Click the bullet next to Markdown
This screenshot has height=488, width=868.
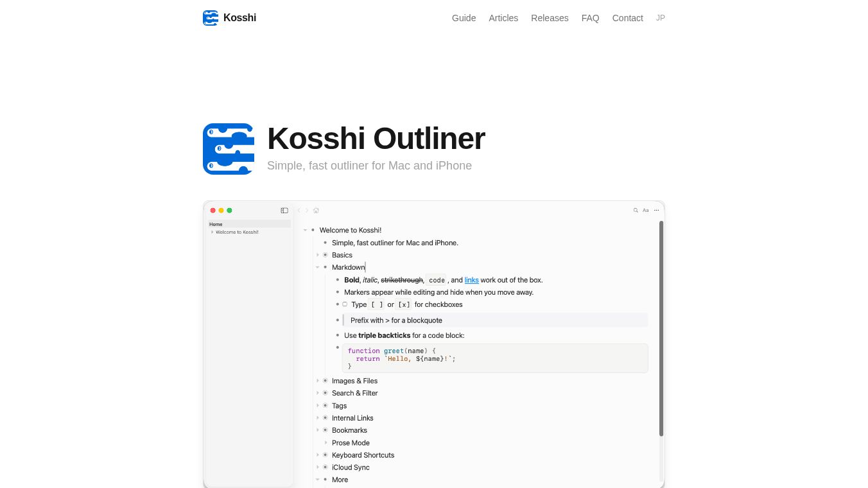point(325,267)
